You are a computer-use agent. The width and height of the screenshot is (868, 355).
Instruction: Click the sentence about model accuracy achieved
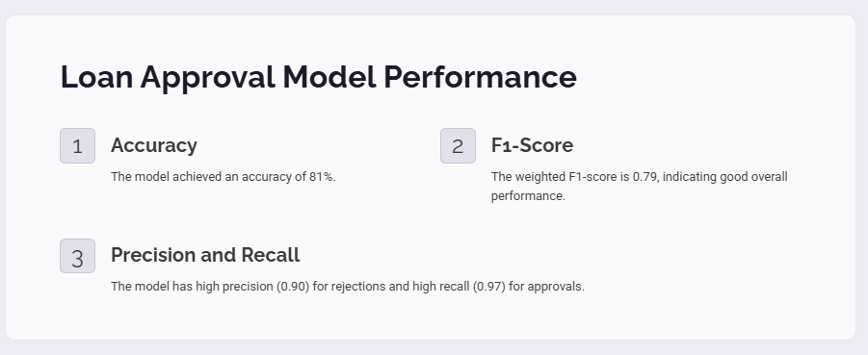coord(224,177)
